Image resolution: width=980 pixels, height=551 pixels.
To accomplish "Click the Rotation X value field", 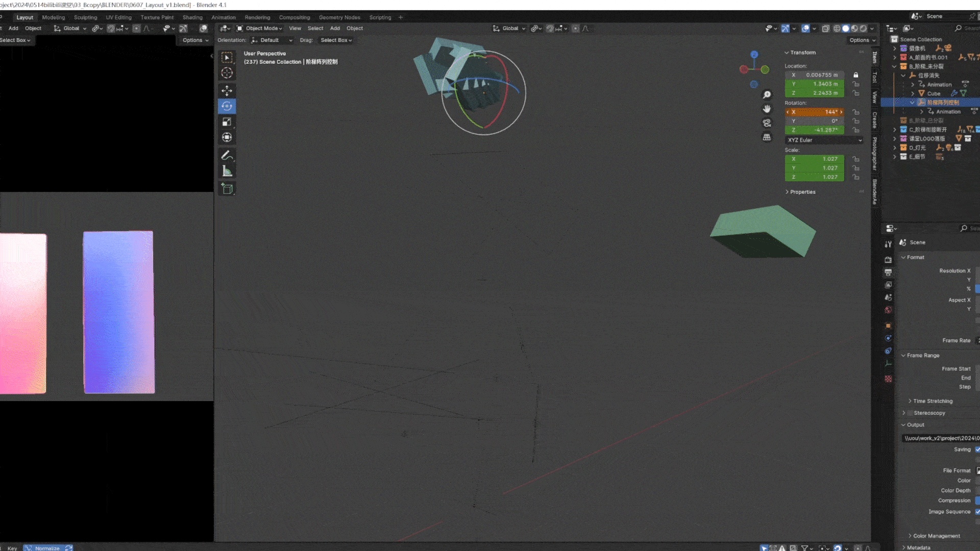I will coord(815,112).
